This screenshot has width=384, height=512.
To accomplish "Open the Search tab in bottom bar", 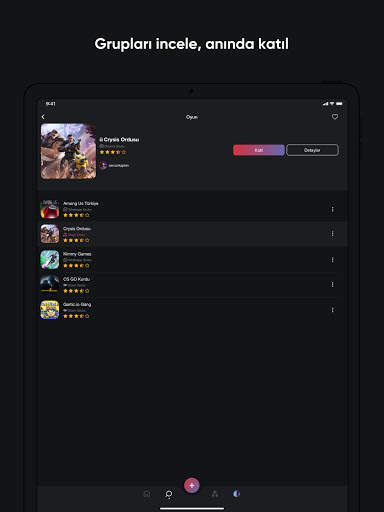I will click(x=169, y=494).
